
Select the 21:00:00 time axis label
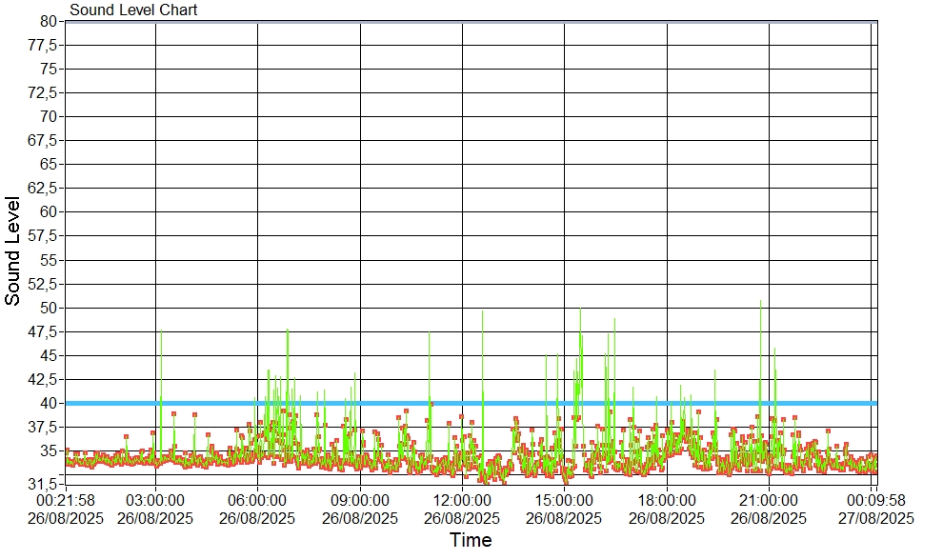click(x=769, y=500)
